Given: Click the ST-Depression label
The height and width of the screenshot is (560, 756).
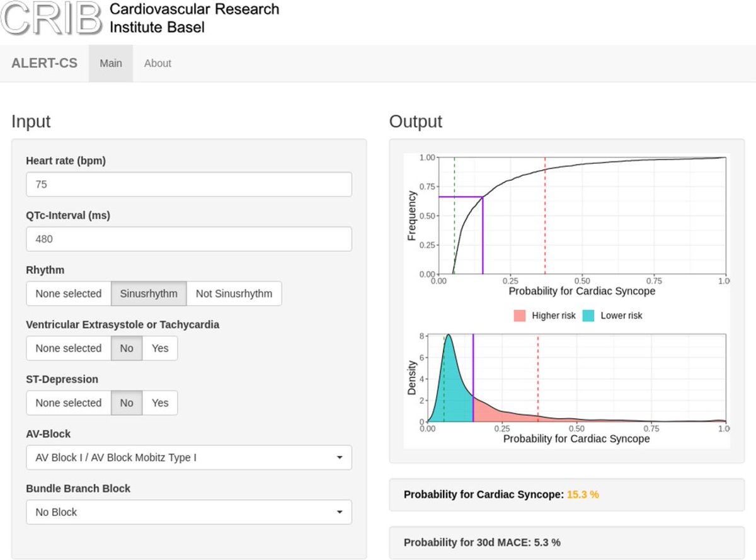Looking at the screenshot, I should click(x=62, y=380).
